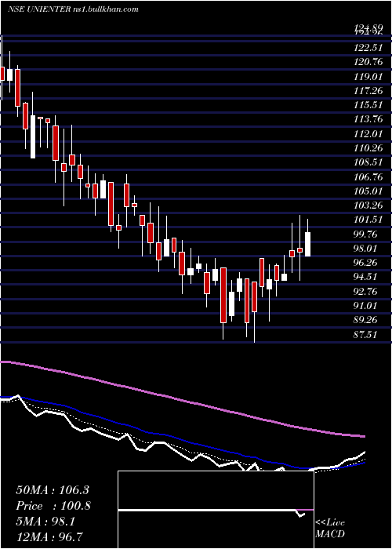Click the 50MA : 106.3 reading
This screenshot has height=549, width=392.
coord(53,490)
